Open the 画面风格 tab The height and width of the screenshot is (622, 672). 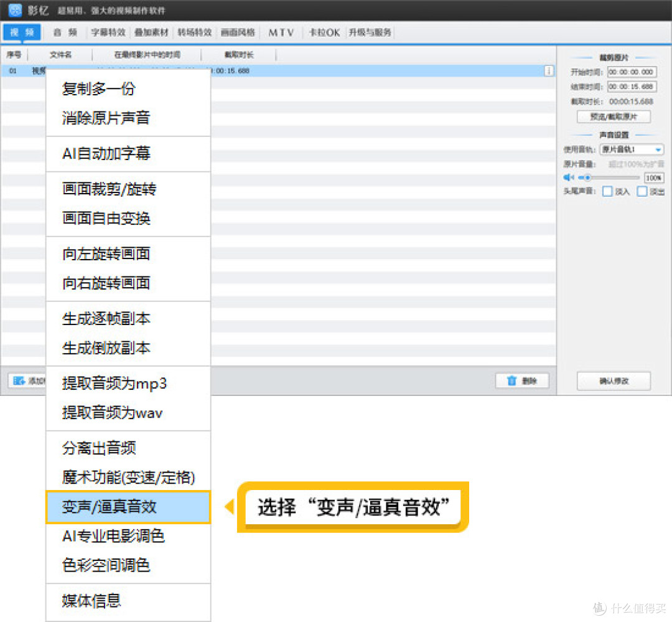coord(238,32)
